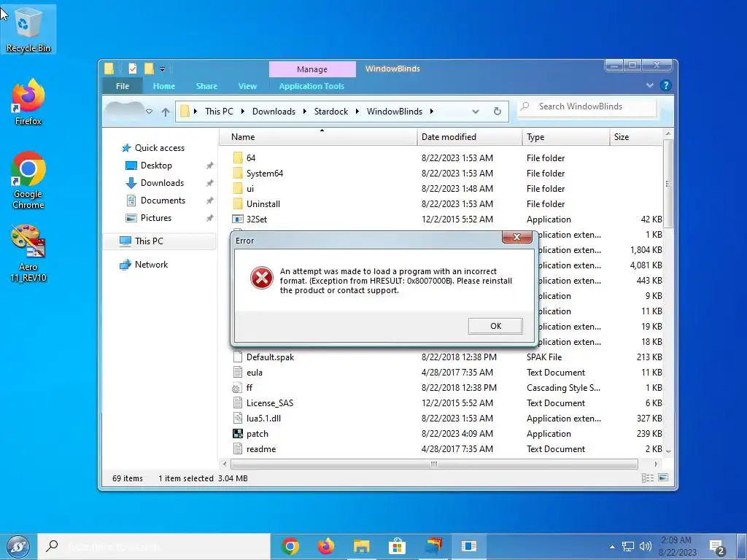Switch to the View ribbon tab
Image resolution: width=747 pixels, height=560 pixels.
(247, 86)
